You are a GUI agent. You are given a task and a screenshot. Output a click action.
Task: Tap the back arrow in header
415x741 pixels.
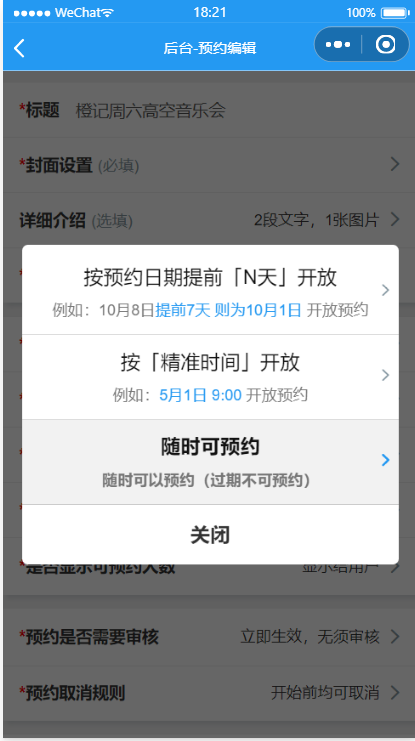point(19,48)
